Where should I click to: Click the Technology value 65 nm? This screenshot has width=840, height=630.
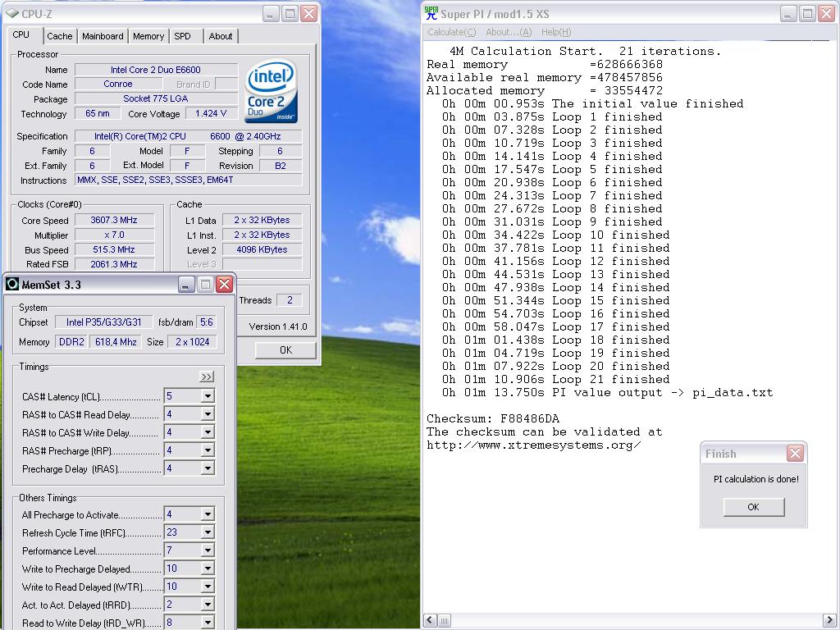[97, 113]
